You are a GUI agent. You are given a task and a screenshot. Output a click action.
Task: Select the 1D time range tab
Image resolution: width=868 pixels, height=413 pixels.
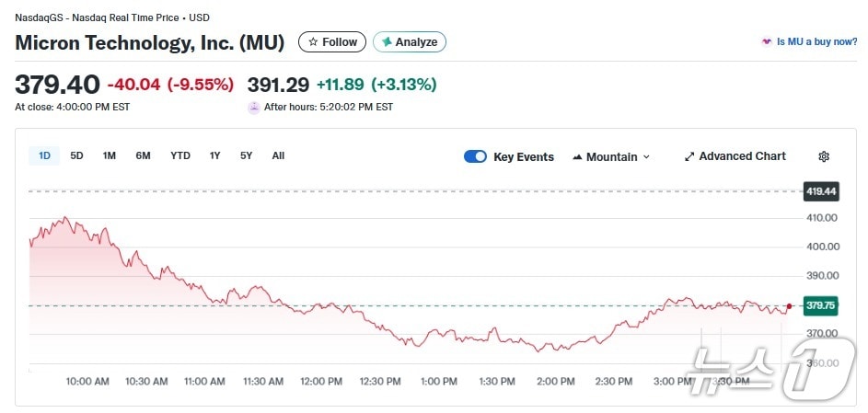point(44,155)
